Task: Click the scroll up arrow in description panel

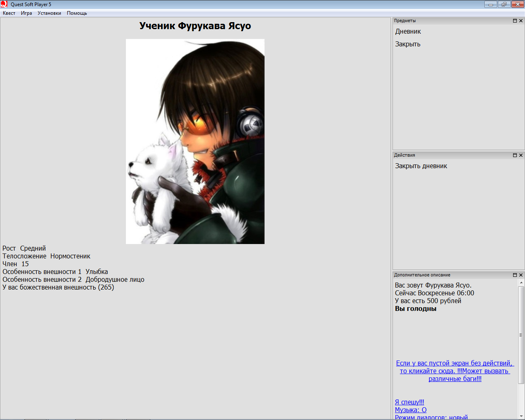Action: point(521,283)
